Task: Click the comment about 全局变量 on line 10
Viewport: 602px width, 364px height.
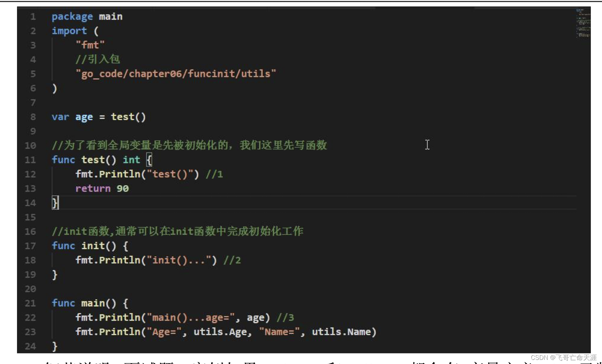Action: click(189, 145)
